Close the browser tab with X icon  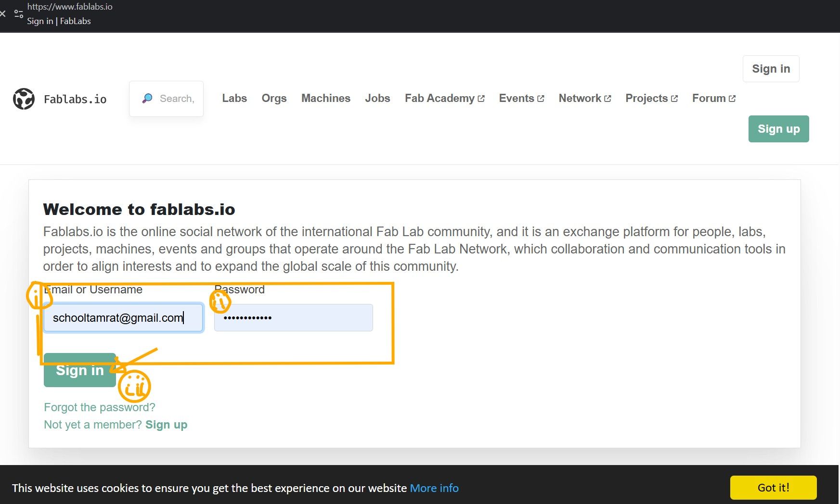click(x=3, y=14)
